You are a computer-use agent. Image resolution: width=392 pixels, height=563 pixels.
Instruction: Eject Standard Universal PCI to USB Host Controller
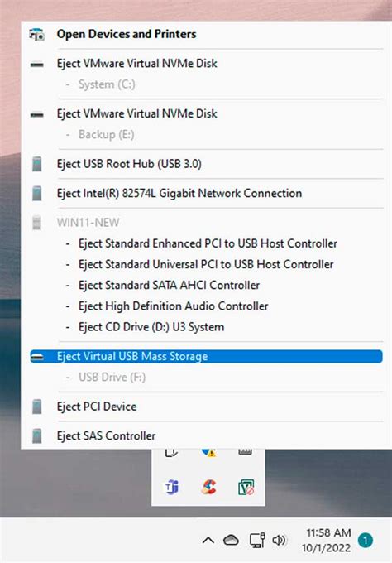click(206, 265)
